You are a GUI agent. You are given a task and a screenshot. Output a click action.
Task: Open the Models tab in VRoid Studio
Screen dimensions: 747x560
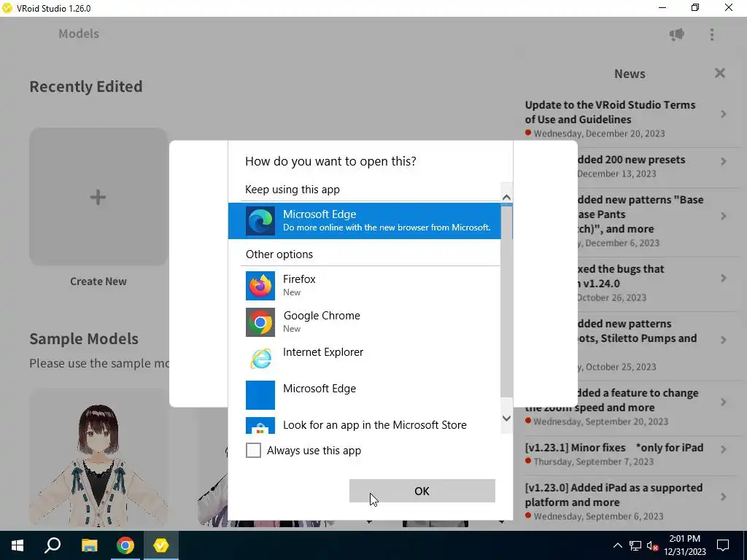(x=79, y=34)
